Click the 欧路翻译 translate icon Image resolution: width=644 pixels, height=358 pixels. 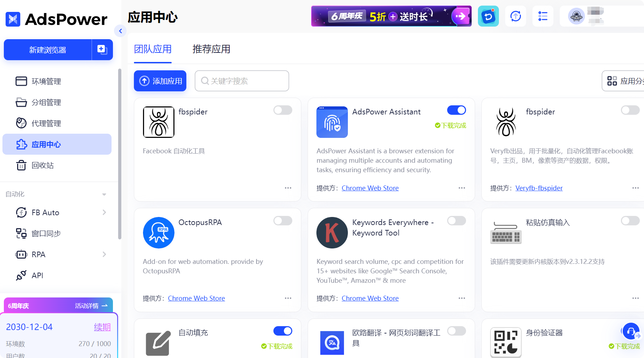(x=332, y=343)
